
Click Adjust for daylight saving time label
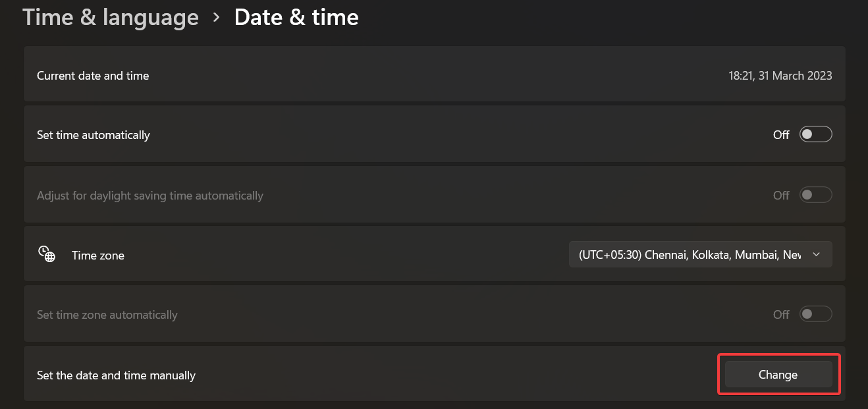(150, 196)
